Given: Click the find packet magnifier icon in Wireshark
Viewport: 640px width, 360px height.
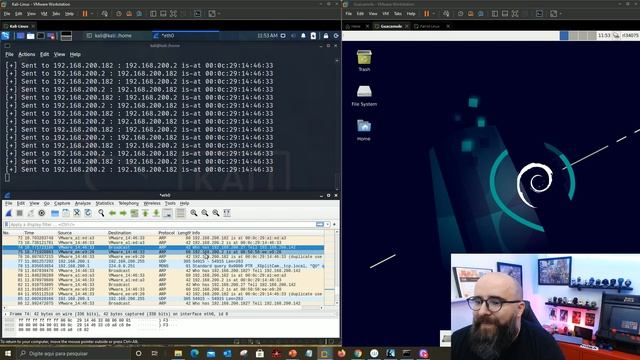Looking at the screenshot, I should coord(101,213).
